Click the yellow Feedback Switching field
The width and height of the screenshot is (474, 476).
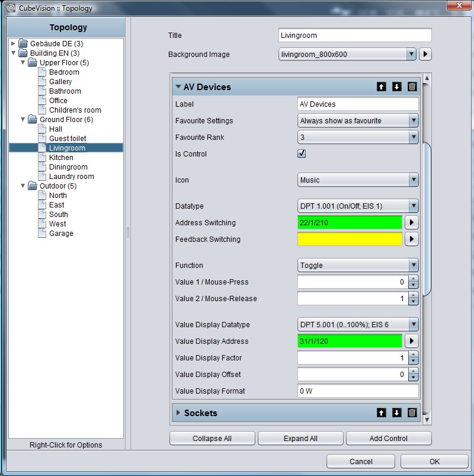(x=350, y=239)
